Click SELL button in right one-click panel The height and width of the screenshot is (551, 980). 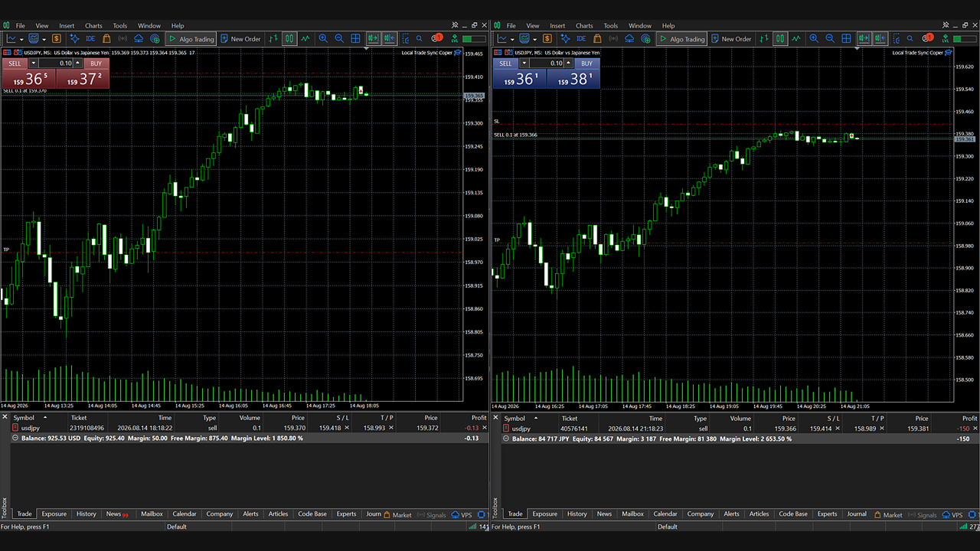coord(505,64)
